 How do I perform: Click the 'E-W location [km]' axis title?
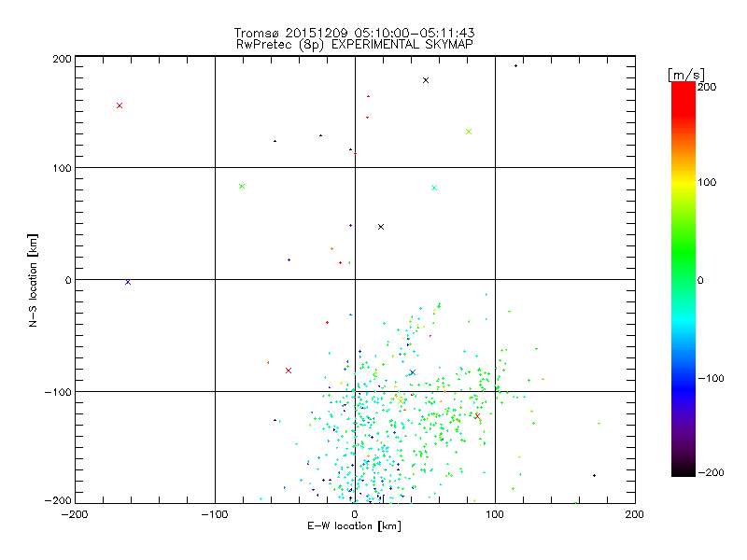click(x=355, y=526)
